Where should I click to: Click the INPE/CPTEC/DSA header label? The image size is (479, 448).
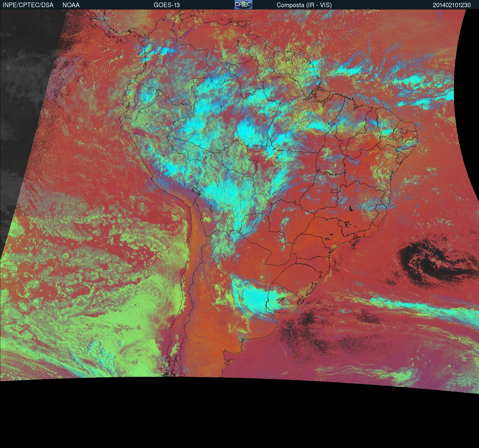pyautogui.click(x=28, y=5)
